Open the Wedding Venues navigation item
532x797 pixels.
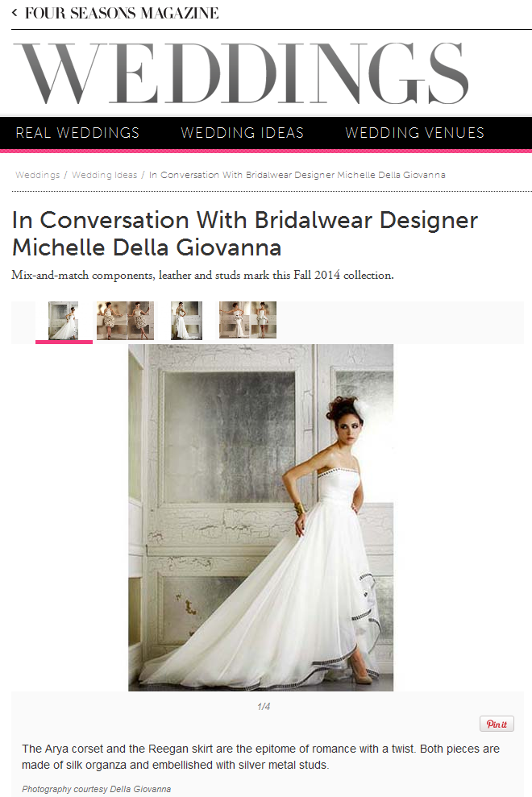coord(414,133)
